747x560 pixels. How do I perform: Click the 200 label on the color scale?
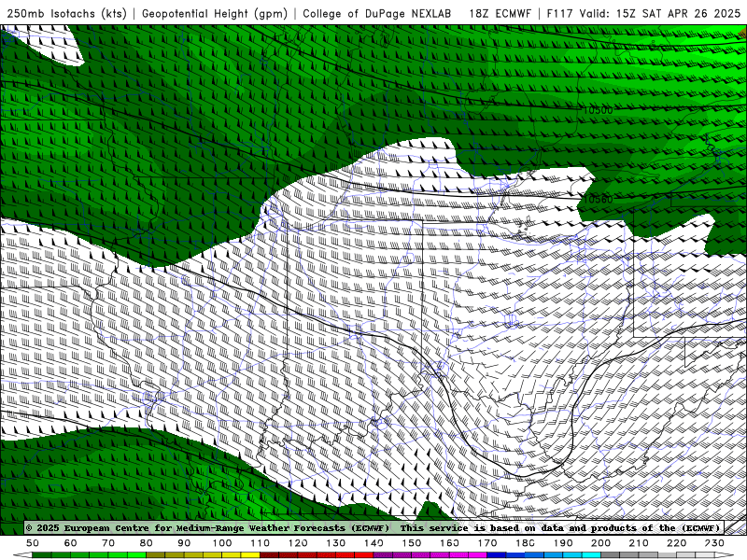click(x=600, y=543)
